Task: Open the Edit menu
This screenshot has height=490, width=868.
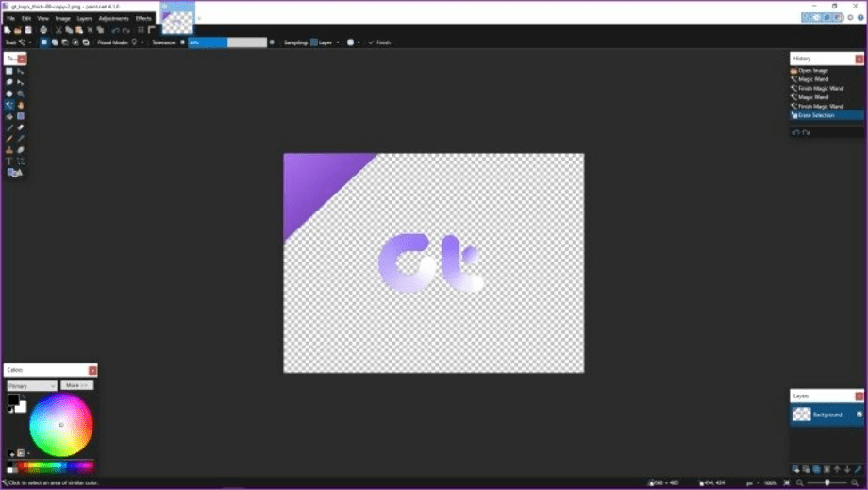Action: pos(26,18)
